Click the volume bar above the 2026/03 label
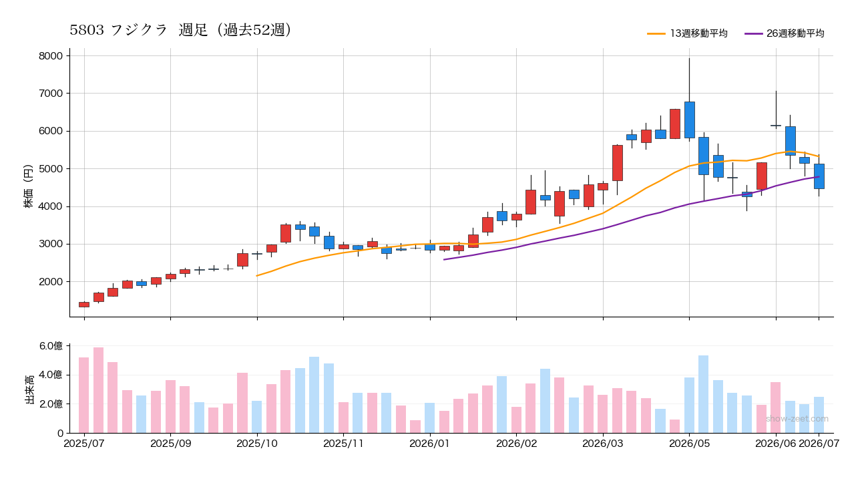The height and width of the screenshot is (481, 868). point(603,414)
